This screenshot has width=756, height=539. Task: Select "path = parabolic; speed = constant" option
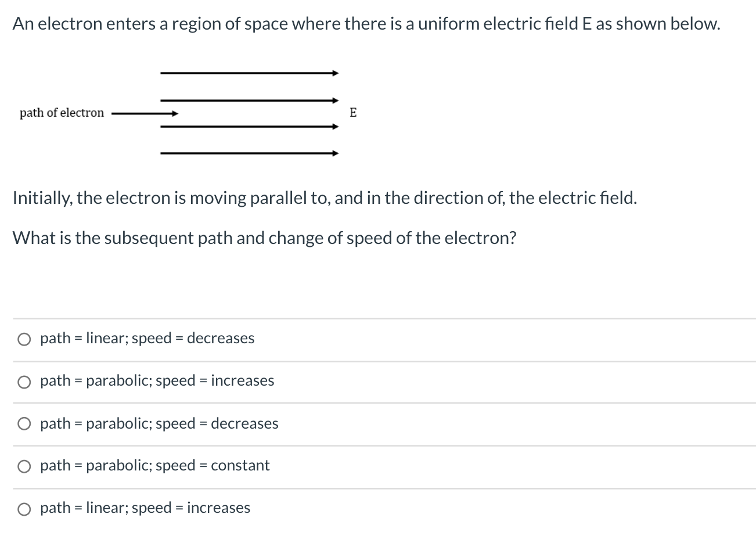point(154,465)
